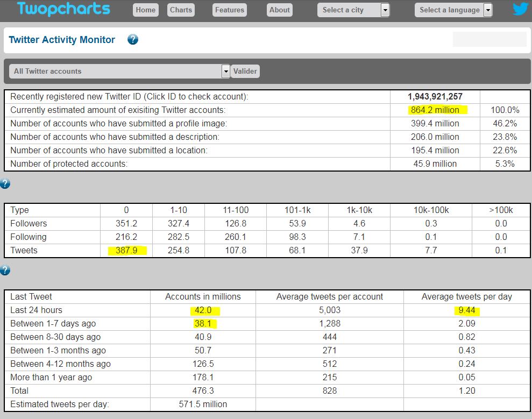Screen dimensions: 532x419
Task: Open the About page
Action: coord(280,10)
